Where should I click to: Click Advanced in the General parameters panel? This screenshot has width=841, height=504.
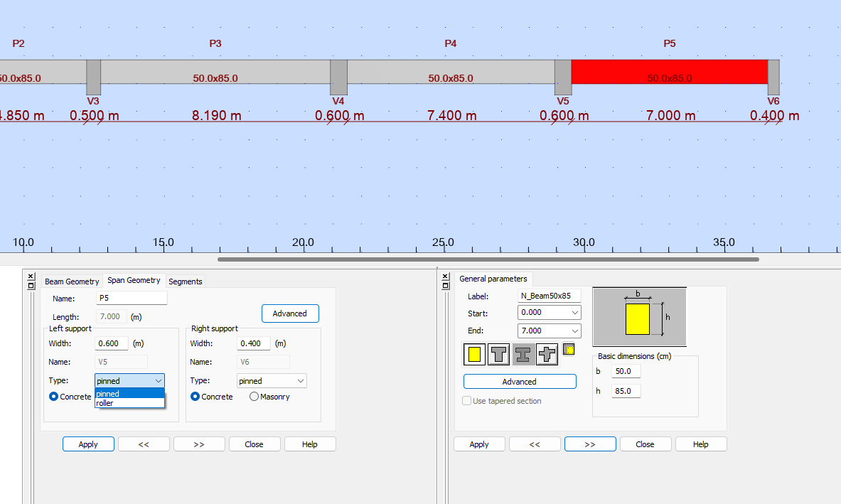(520, 382)
